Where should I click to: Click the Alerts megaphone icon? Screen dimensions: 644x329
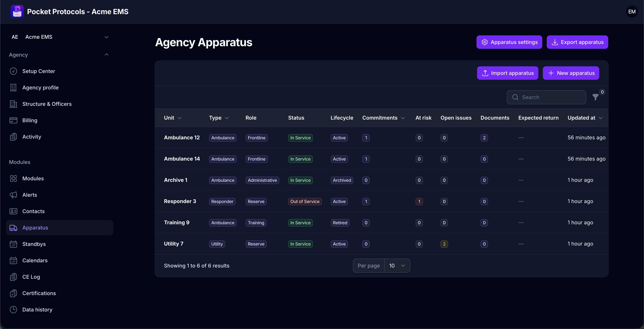point(13,195)
